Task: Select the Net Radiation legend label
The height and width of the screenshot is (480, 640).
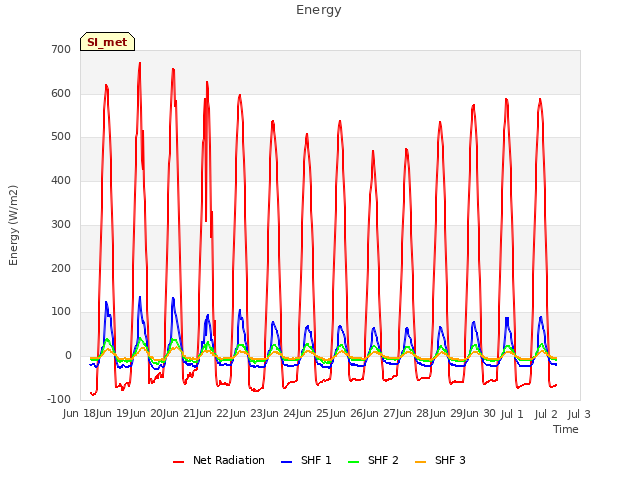Action: pos(229,460)
